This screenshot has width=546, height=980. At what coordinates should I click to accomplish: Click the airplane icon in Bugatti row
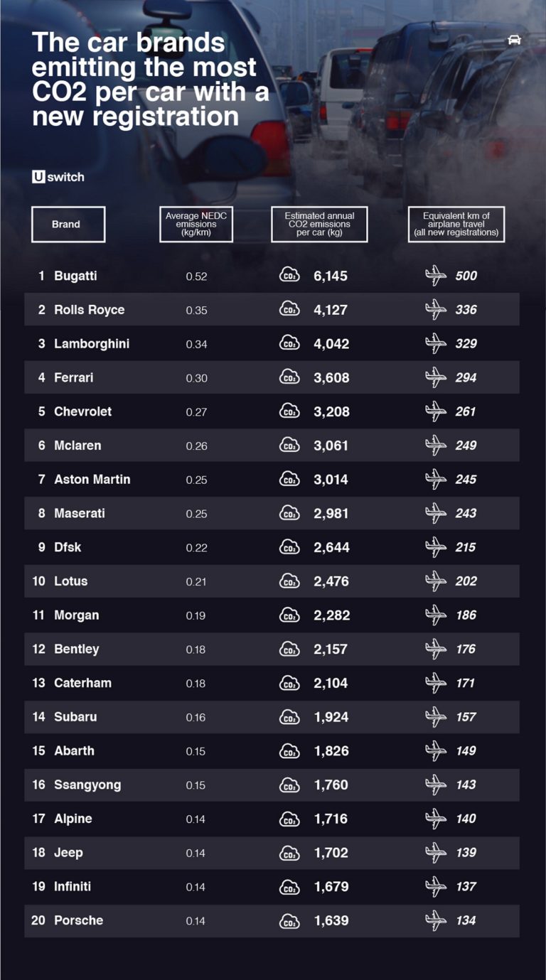[435, 276]
